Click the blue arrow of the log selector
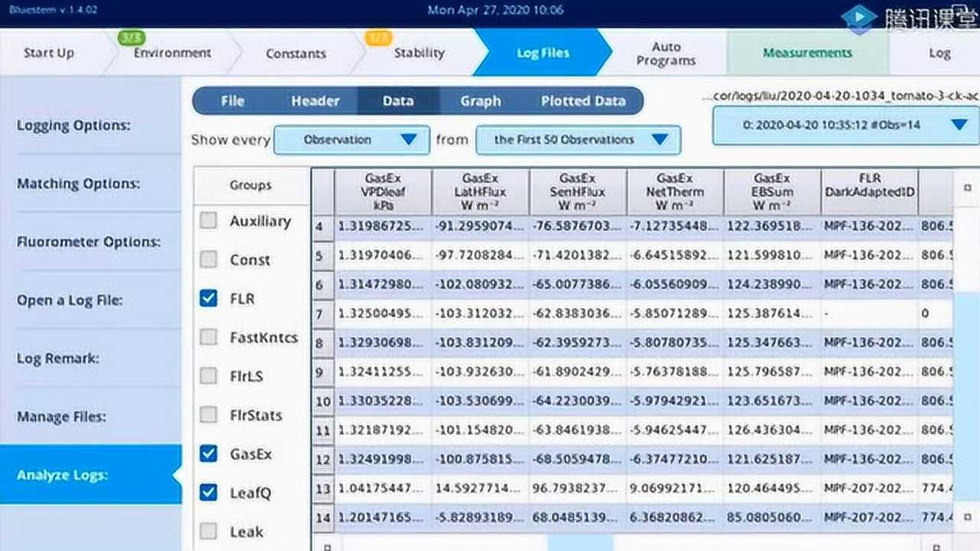The image size is (980, 551). pos(959,125)
